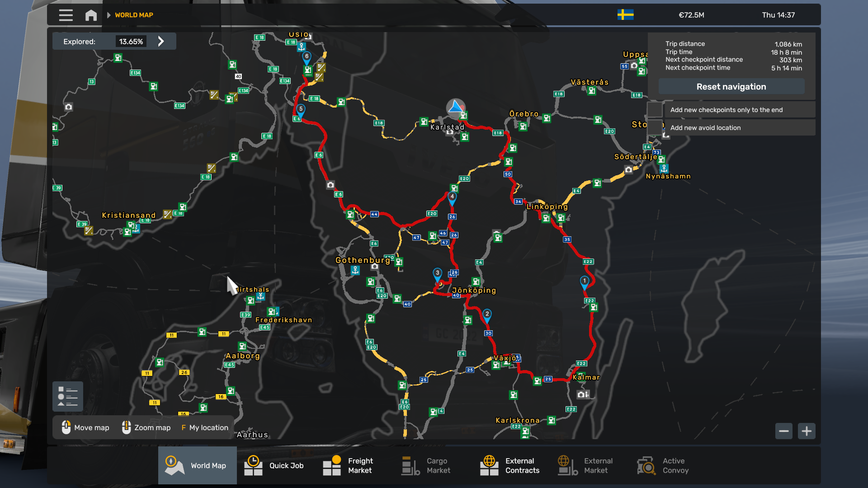Click the Swedish flag icon

(x=625, y=15)
